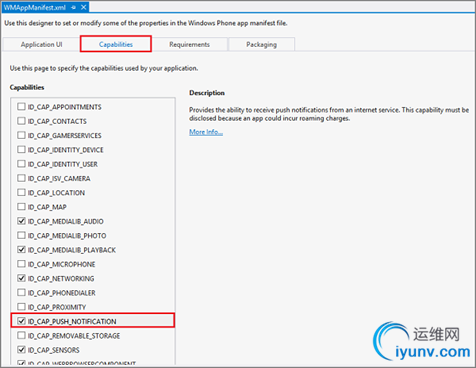This screenshot has height=368, width=476.
Task: Tick ID_CAP_GAMERSERVICES checkbox
Action: pos(21,135)
